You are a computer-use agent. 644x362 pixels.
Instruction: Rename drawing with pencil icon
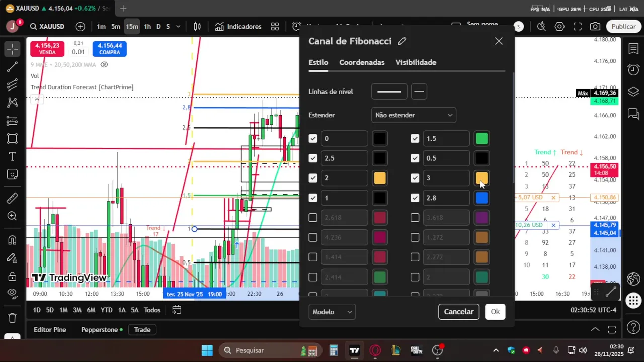(402, 41)
